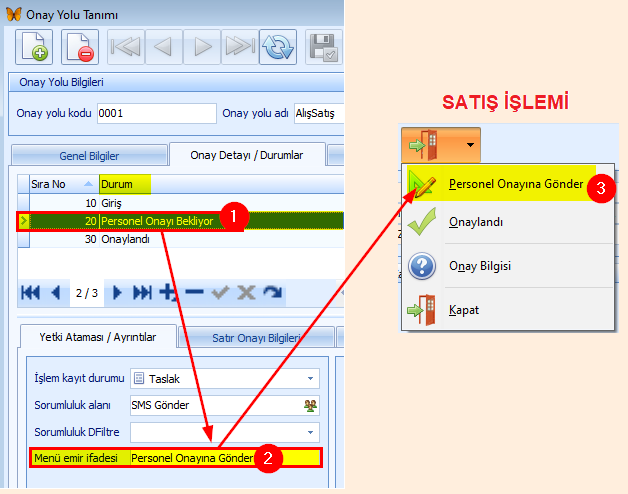Image resolution: width=628 pixels, height=494 pixels.
Task: Sort by the Durum column header
Action: 125,184
